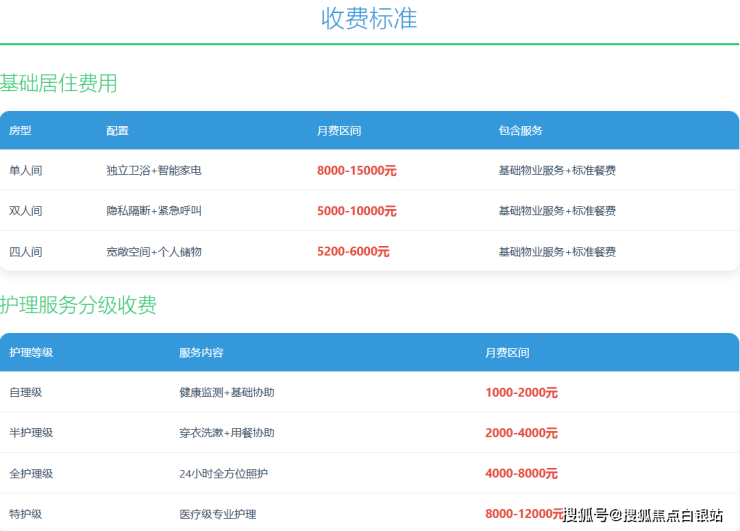Screen dimensions: 740x531
Task: Click the 基础居住费用 section heading
Action: tap(59, 83)
